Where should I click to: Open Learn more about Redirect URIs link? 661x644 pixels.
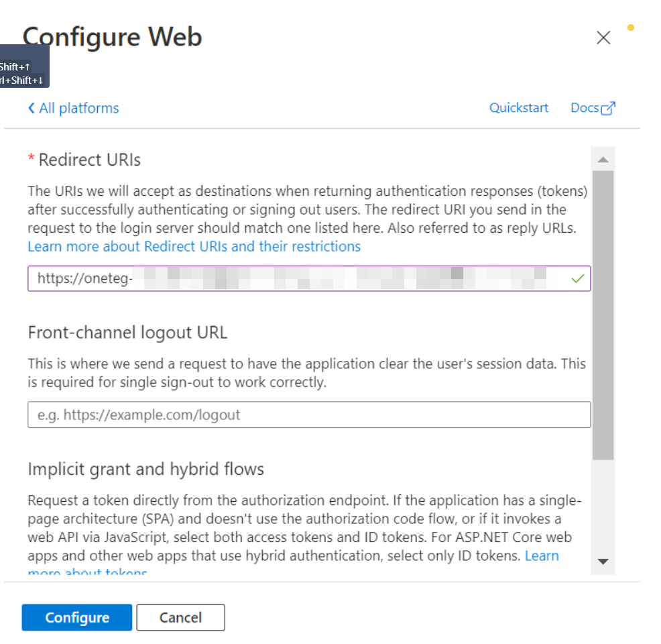pos(194,246)
